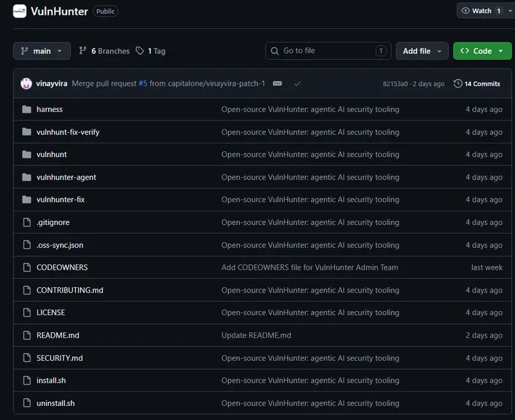
Task: Expand the Add file dropdown
Action: pyautogui.click(x=422, y=51)
